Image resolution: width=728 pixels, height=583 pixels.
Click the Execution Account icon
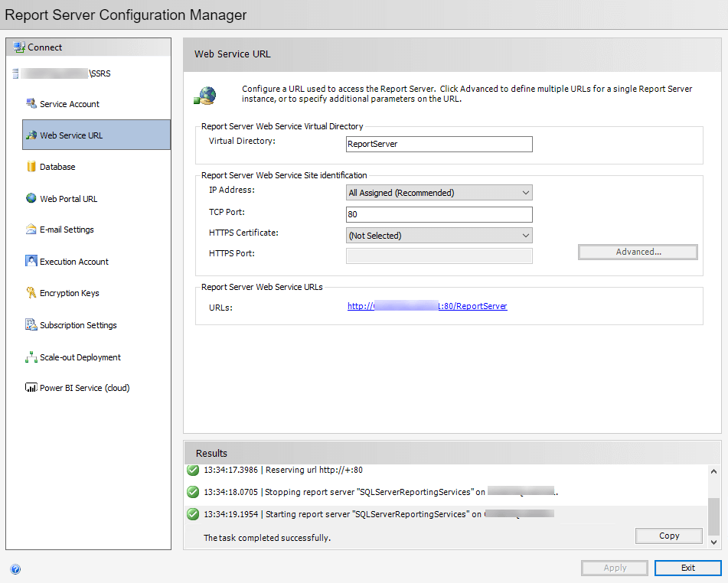point(31,261)
